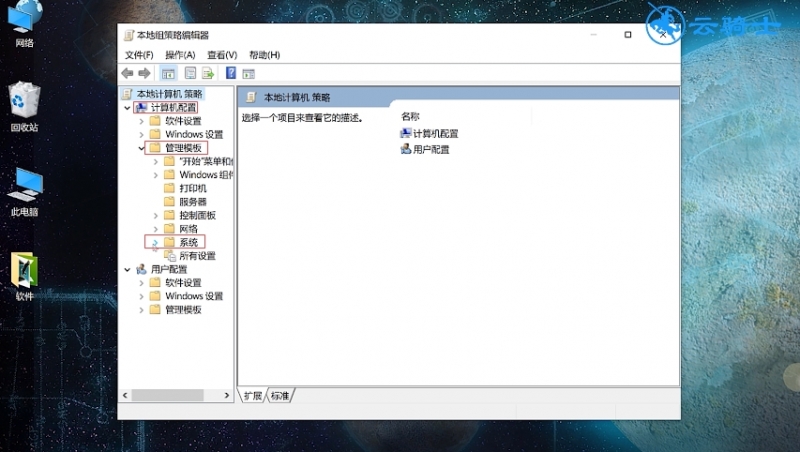Open the 操作(A) menu
Image resolution: width=800 pixels, height=452 pixels.
[x=180, y=55]
